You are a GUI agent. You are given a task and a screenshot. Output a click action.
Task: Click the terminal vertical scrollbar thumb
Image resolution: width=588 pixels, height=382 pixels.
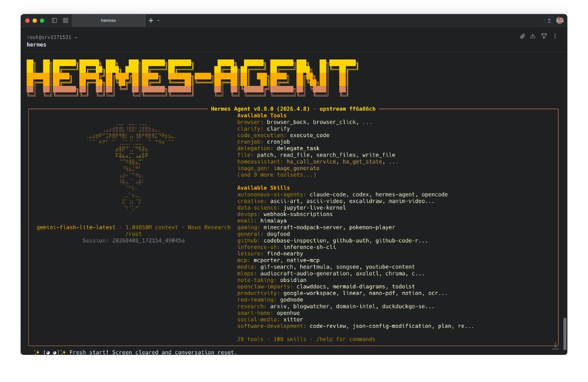[x=564, y=334]
